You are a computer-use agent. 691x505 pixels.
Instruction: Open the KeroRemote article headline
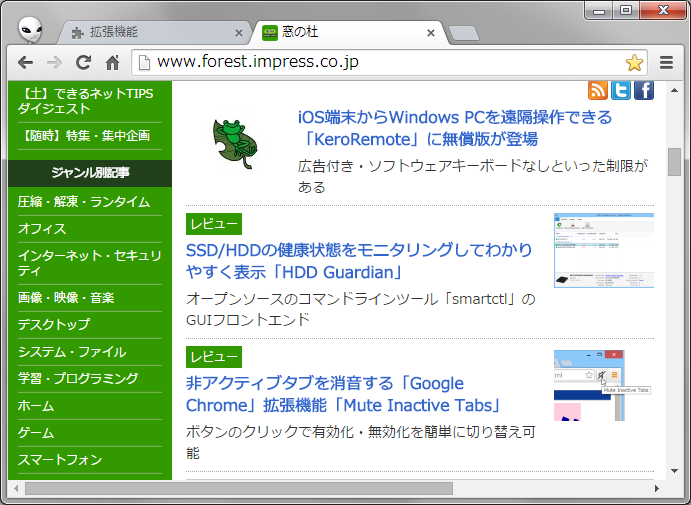(455, 128)
